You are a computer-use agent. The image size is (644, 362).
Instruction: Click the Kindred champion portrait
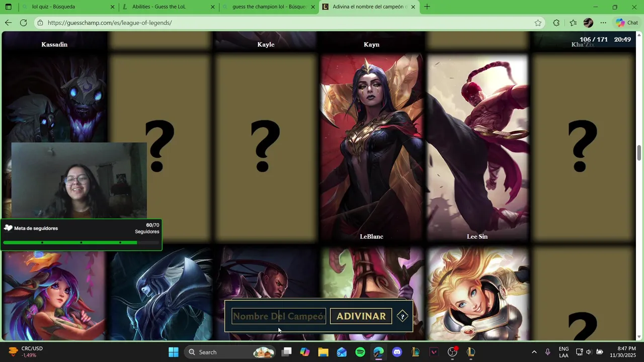[x=54, y=98]
